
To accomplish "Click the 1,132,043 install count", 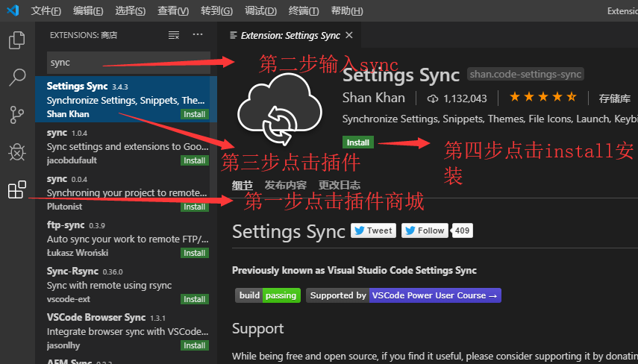I will pos(457,98).
